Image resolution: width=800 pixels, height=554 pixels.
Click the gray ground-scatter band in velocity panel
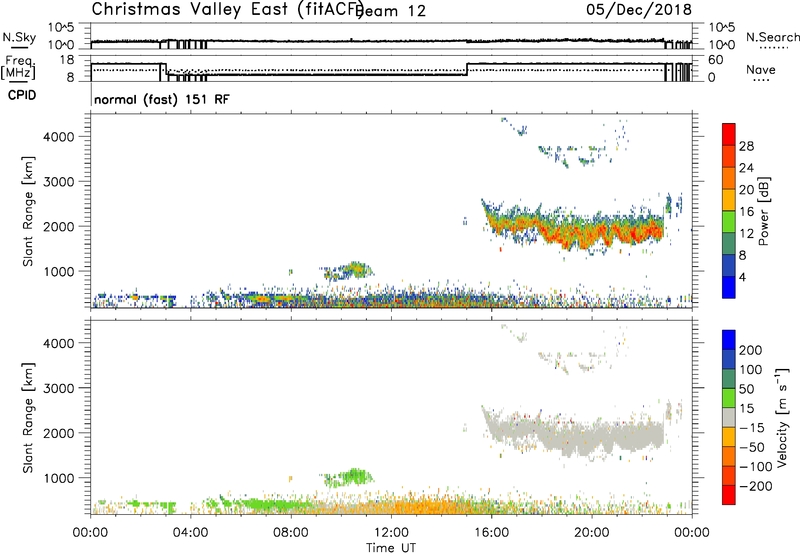point(574,434)
